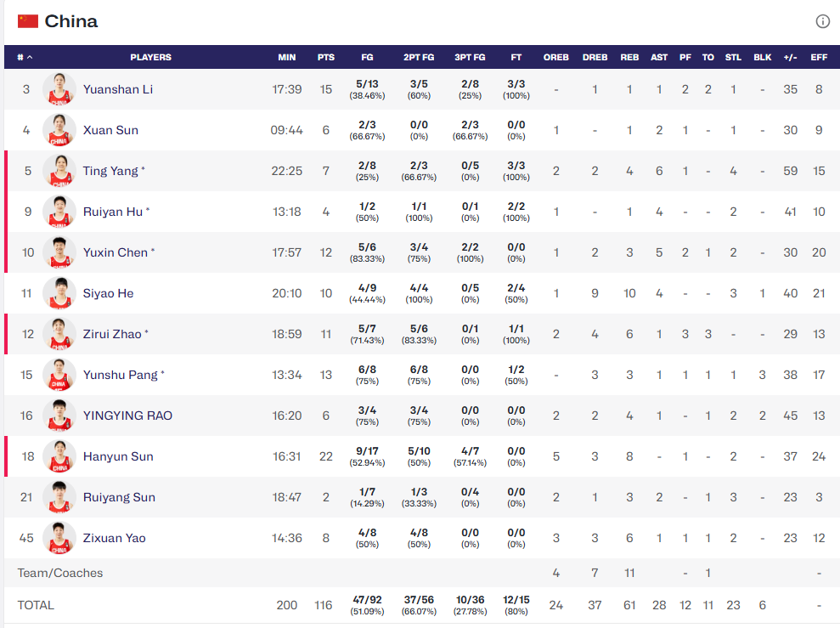Click the REB column header
Viewport: 840px width, 628px height.
(x=629, y=57)
